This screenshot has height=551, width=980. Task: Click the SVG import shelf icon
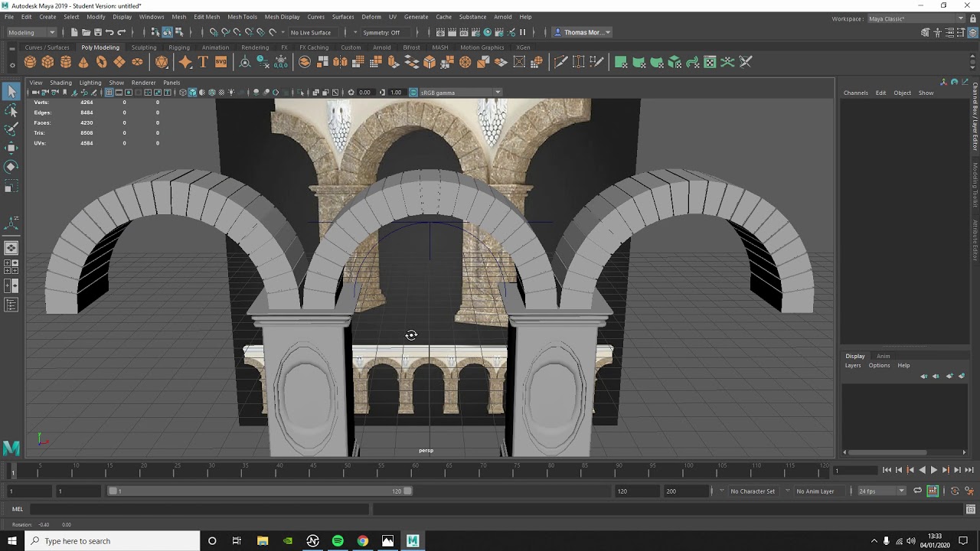point(220,62)
